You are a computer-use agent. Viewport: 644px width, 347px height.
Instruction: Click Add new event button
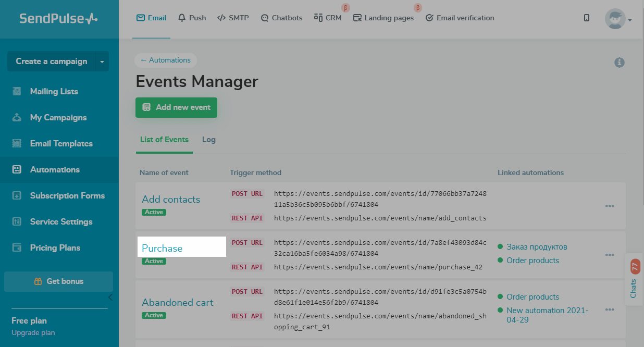coord(176,107)
